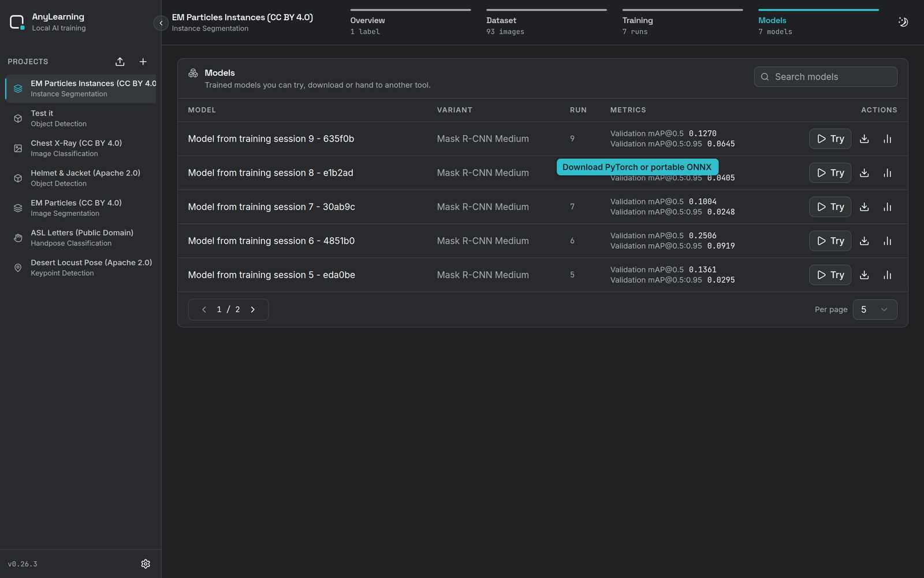Go to previous models page
This screenshot has height=578, width=924.
pos(204,310)
